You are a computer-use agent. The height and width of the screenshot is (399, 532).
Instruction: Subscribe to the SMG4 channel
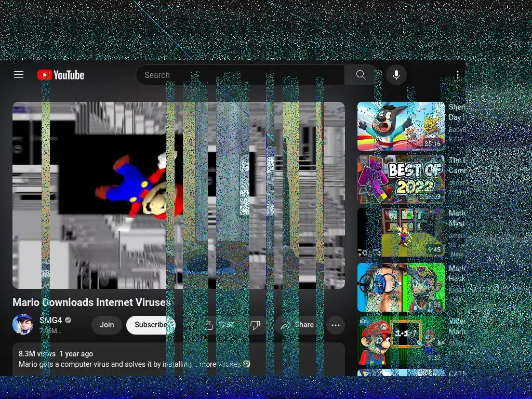point(151,325)
